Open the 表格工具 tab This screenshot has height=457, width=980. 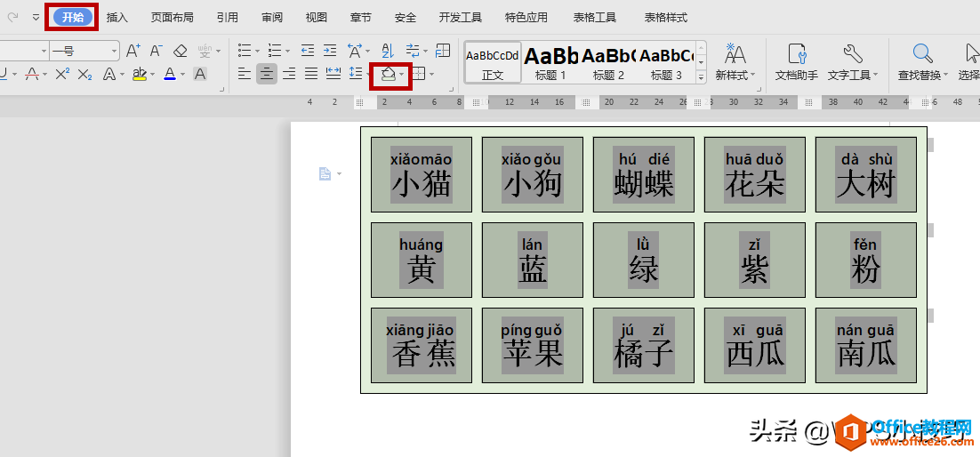(595, 17)
